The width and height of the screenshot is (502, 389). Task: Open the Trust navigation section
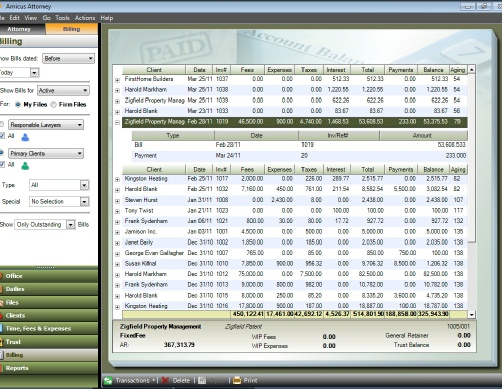point(49,342)
